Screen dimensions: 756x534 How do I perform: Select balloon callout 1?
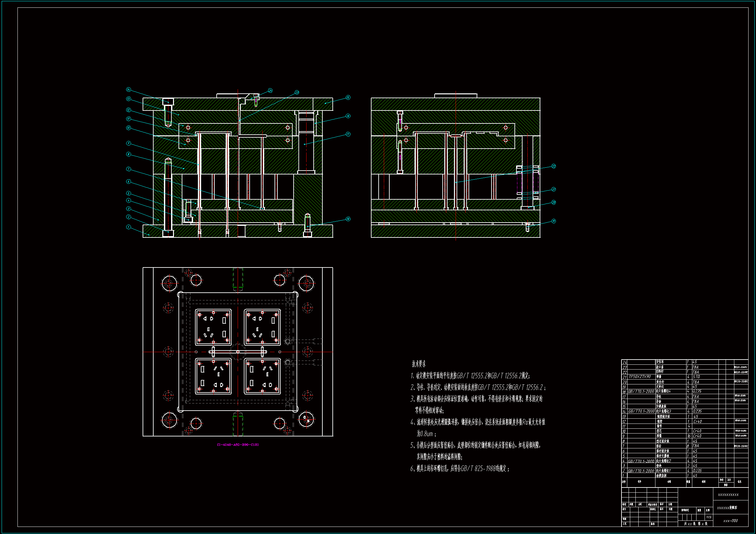point(128,227)
